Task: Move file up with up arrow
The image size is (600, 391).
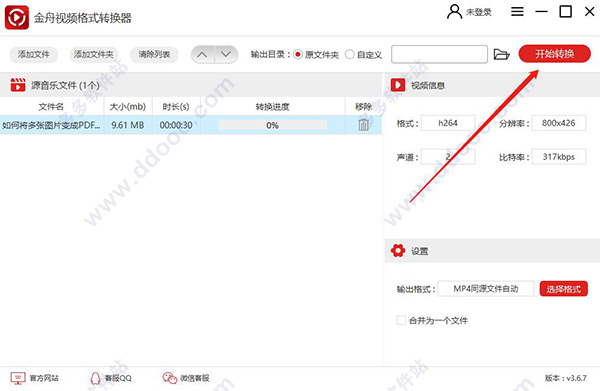Action: click(x=202, y=54)
